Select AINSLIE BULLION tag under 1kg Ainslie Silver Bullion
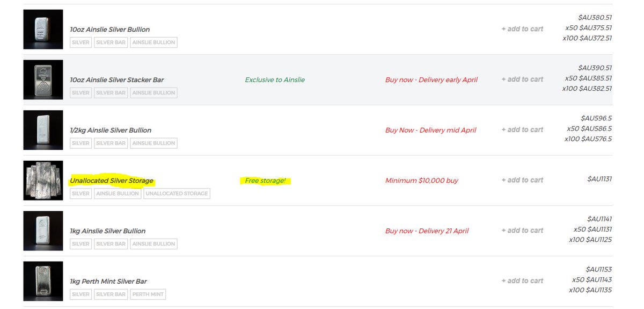 (153, 244)
